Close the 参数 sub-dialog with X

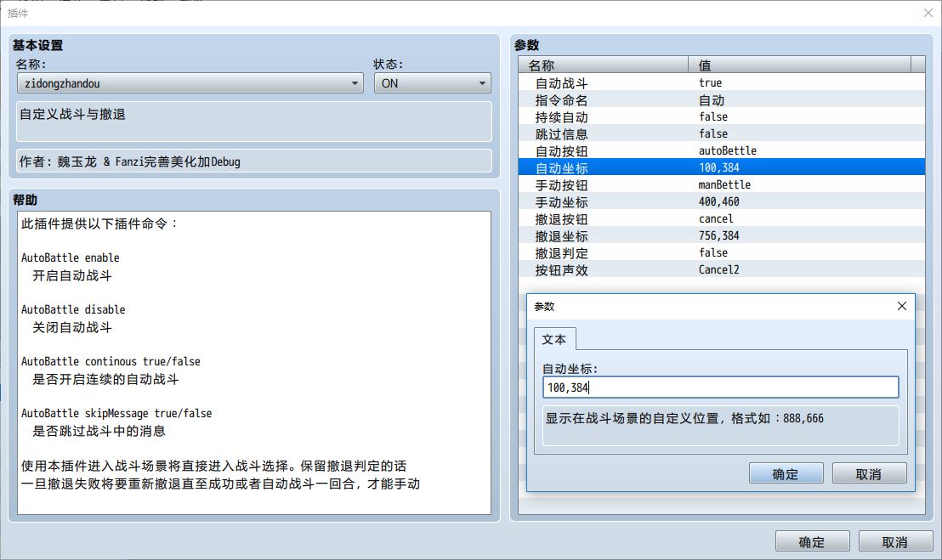(902, 306)
